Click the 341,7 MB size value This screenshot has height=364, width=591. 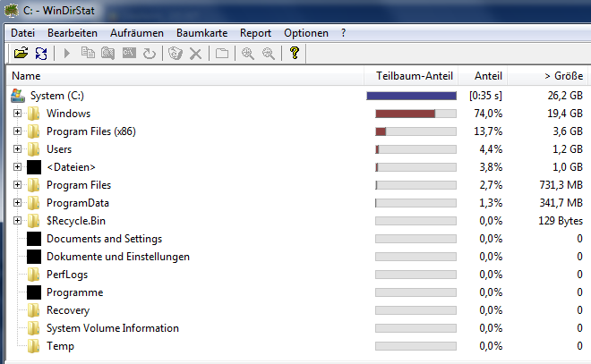click(561, 203)
